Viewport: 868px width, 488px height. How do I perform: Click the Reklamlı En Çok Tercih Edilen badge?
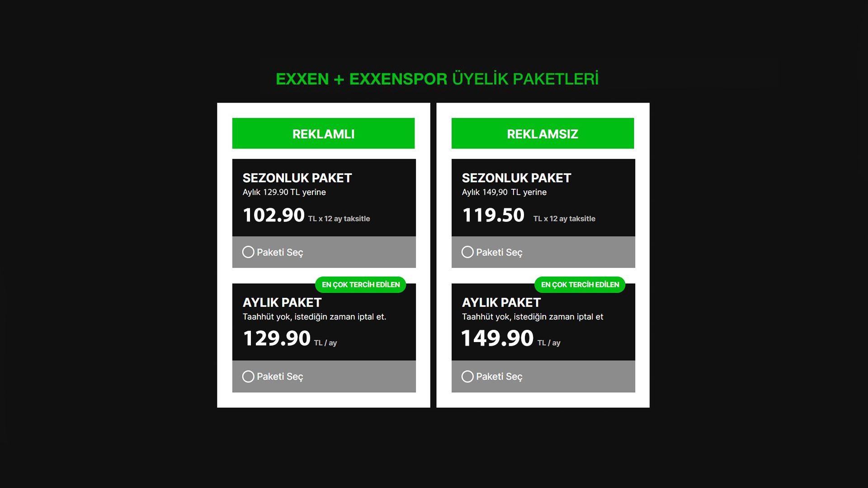tap(361, 285)
